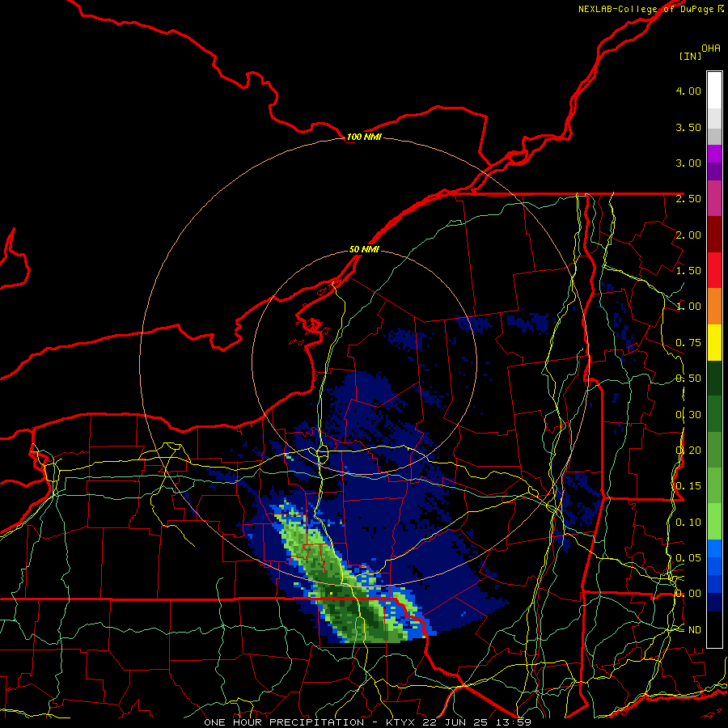
Task: Click the orange legend color swatch
Action: tap(714, 307)
